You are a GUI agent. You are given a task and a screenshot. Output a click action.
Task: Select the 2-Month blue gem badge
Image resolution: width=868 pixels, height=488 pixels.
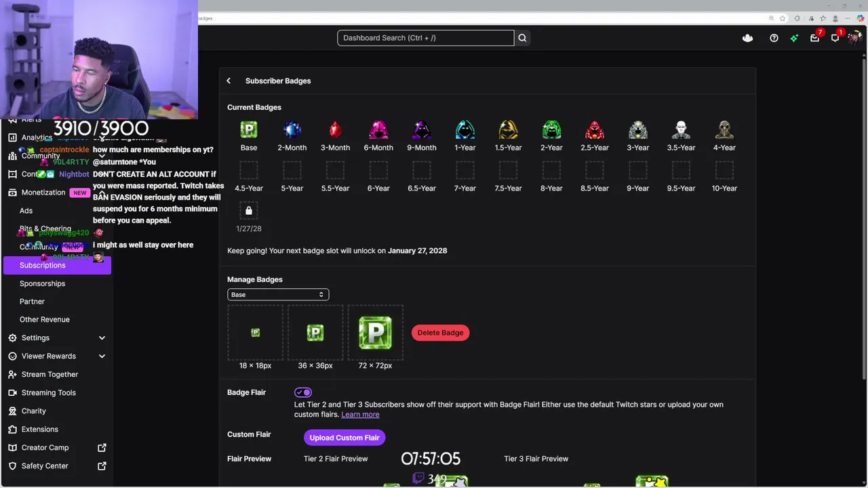(x=292, y=129)
